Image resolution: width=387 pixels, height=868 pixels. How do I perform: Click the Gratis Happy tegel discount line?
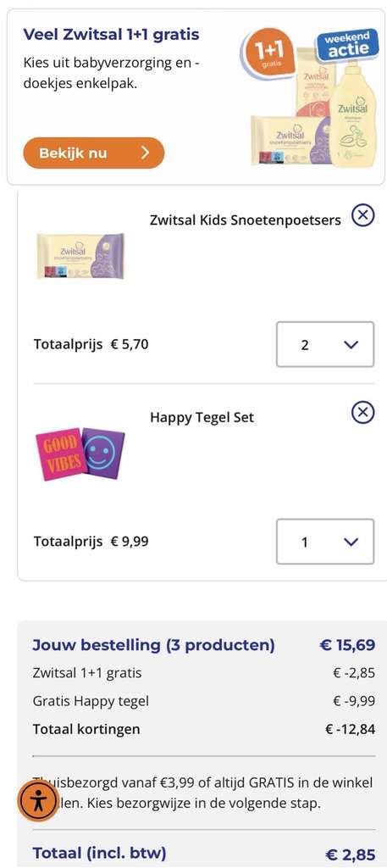[x=203, y=701]
